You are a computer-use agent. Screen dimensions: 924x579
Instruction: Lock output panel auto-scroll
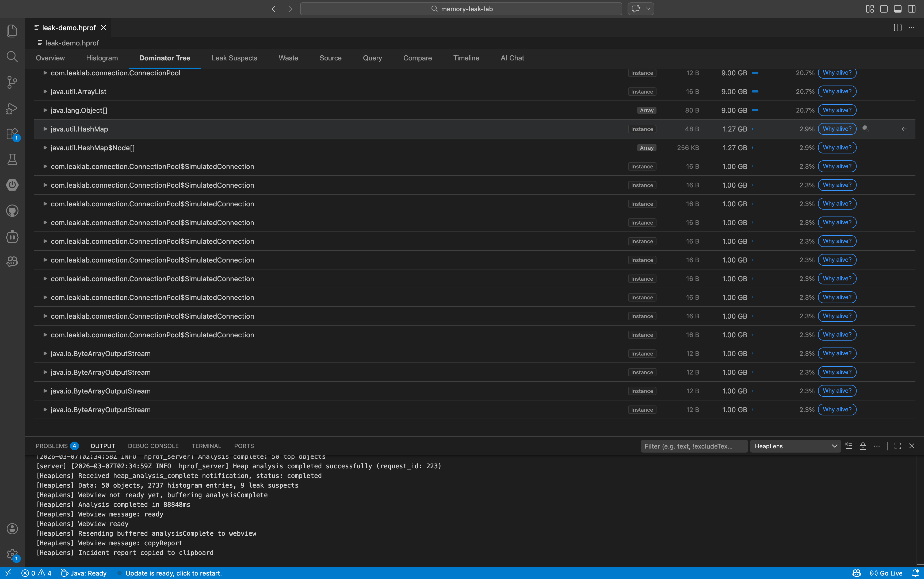(863, 446)
